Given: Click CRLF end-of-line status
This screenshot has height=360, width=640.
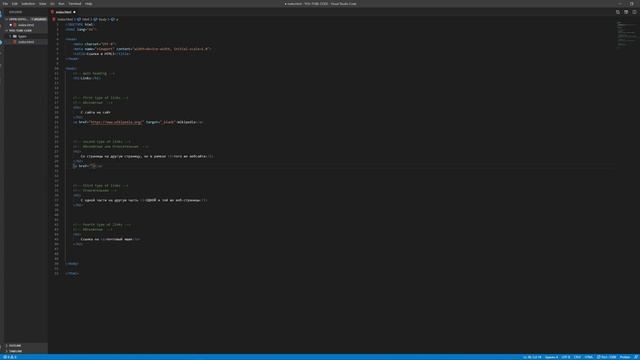Looking at the screenshot, I should click(x=577, y=357).
